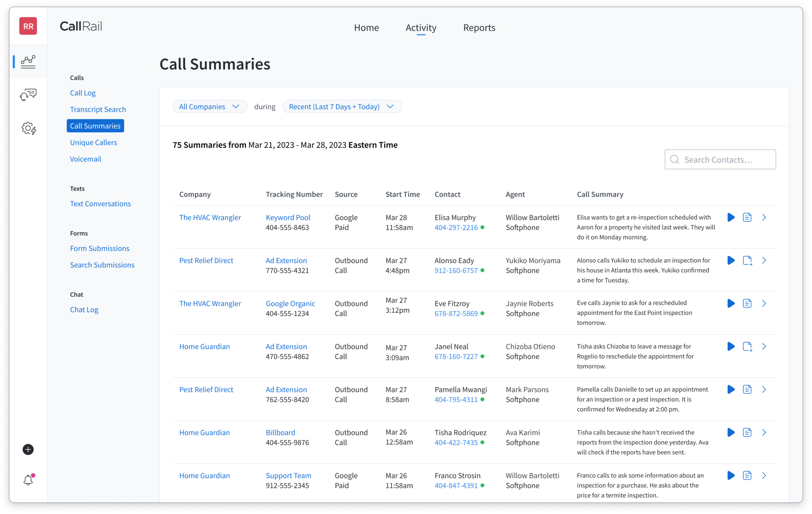Open the analytics chart sidebar icon
Viewport: 812px width, 514px height.
click(28, 62)
